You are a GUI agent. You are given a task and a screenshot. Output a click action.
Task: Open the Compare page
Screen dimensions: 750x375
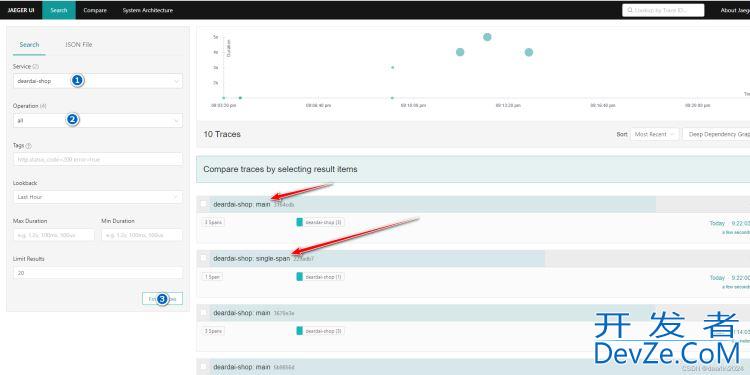(x=95, y=10)
